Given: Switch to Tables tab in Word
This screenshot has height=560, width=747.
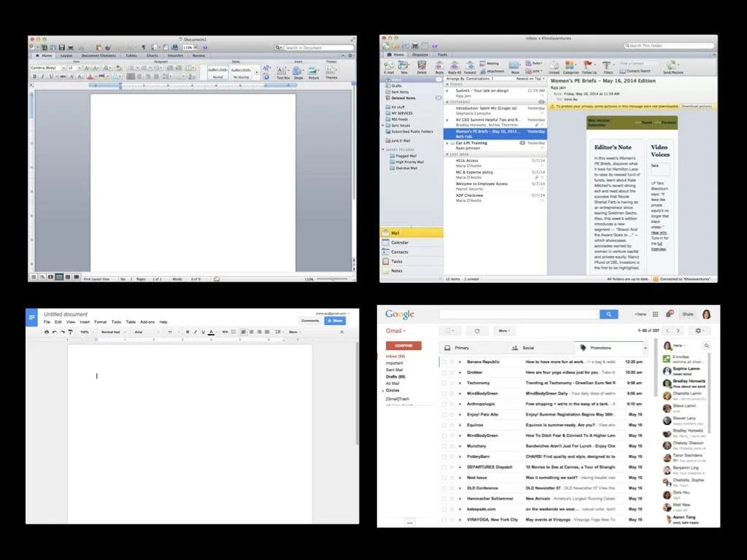Looking at the screenshot, I should (x=131, y=55).
